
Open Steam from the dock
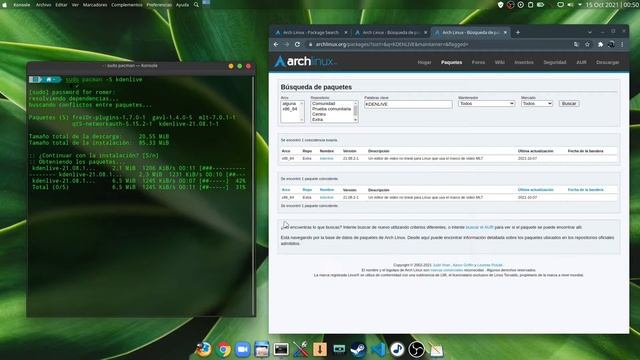click(358, 349)
